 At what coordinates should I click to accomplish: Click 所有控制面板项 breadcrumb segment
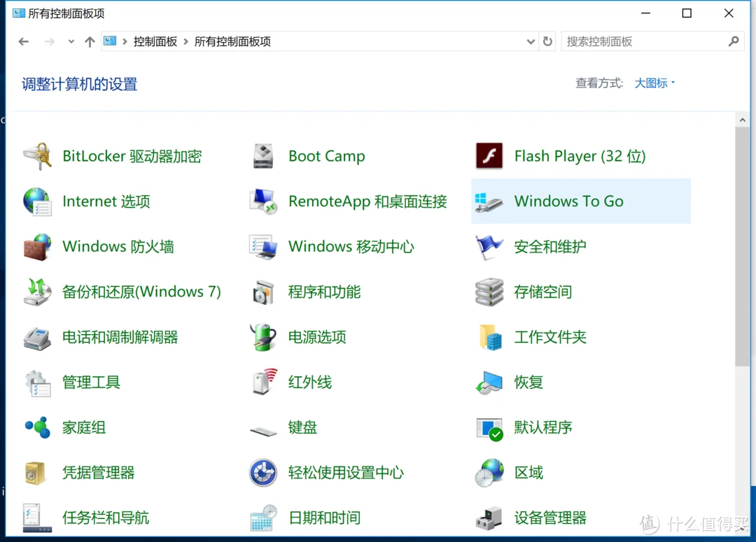pyautogui.click(x=232, y=41)
